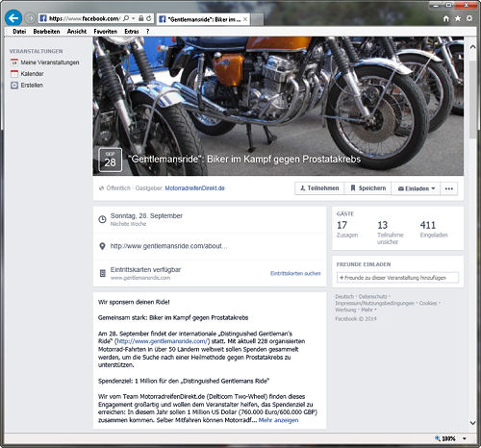Click the Cookies footer link
481x448 pixels.
[x=428, y=303]
